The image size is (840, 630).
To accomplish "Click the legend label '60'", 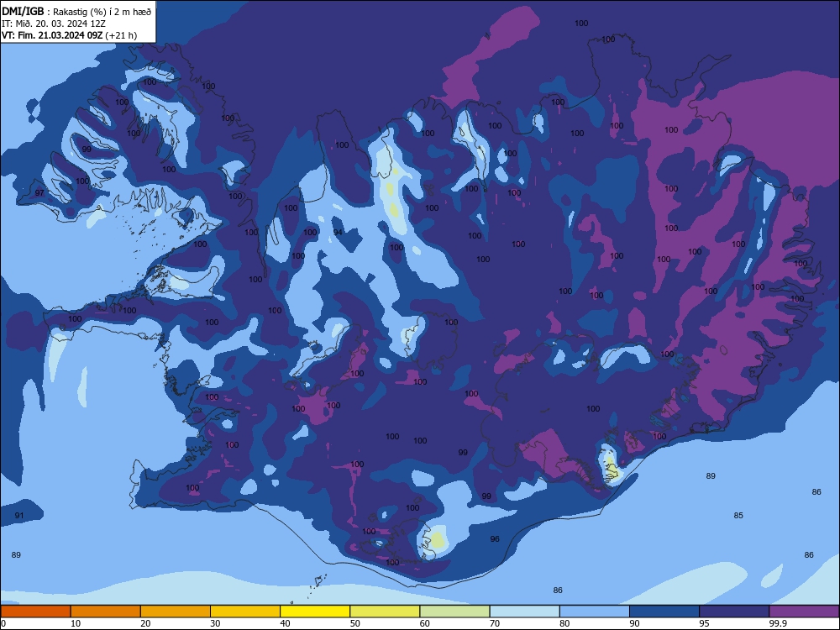I will coord(425,623).
